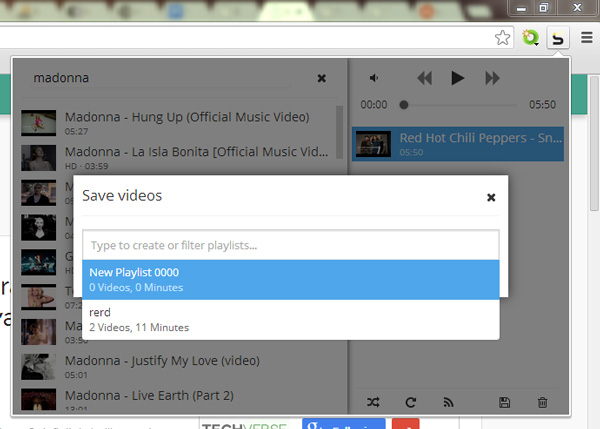Select Red Hot Chili Peppers queue item

pyautogui.click(x=458, y=144)
